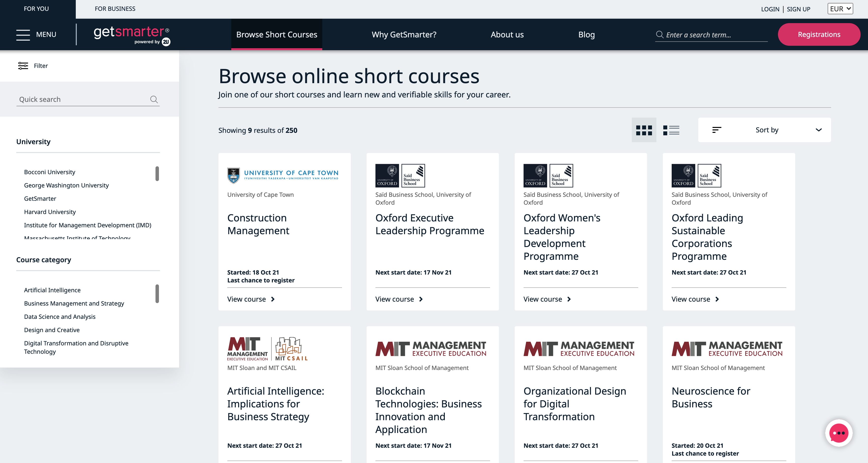Click the LOGIN link
The height and width of the screenshot is (463, 868).
point(770,9)
